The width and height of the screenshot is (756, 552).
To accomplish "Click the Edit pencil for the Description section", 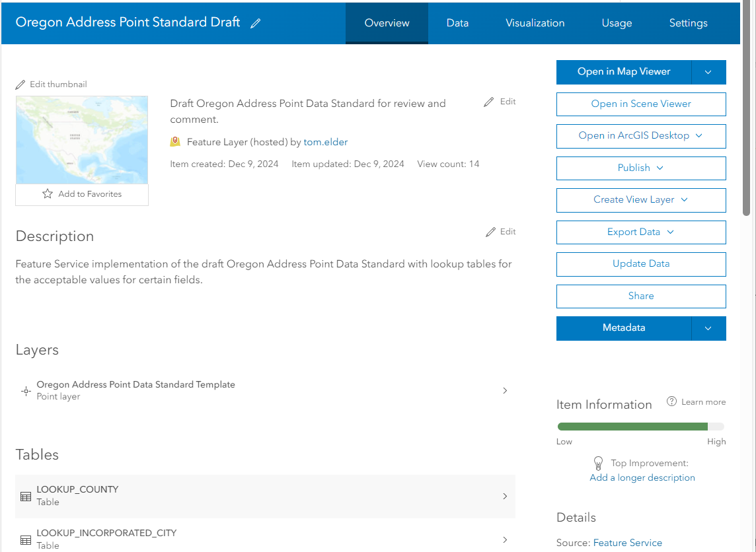I will click(x=490, y=232).
